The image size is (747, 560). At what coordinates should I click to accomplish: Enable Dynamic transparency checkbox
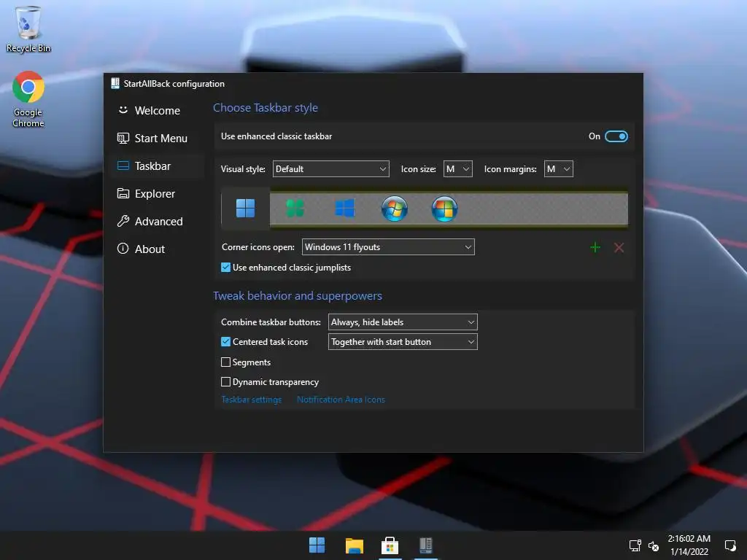(x=226, y=382)
